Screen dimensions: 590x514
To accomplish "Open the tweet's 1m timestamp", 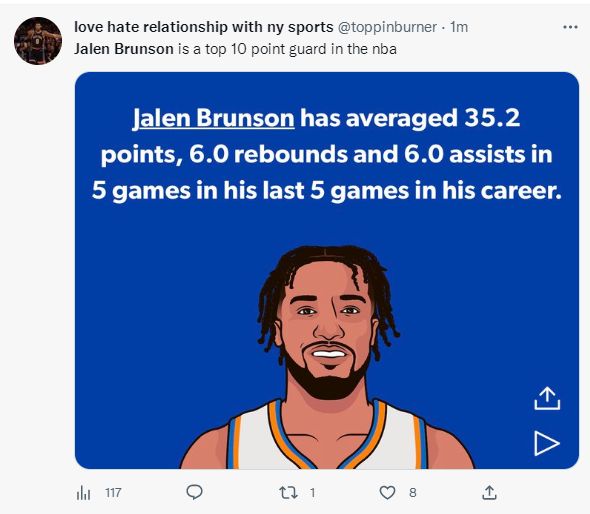I will [459, 27].
